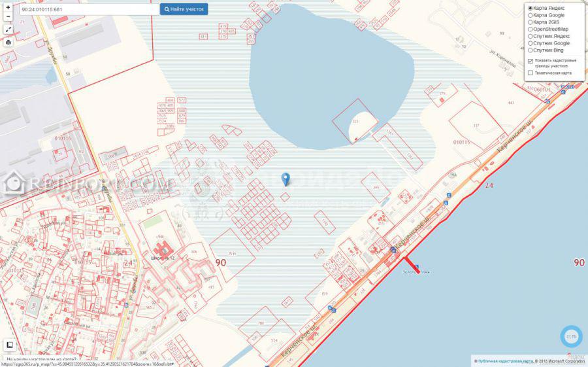Enable Тематическая карта checkbox

click(531, 73)
